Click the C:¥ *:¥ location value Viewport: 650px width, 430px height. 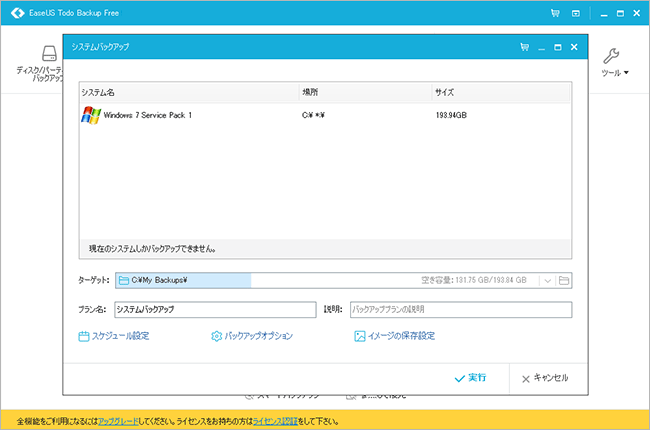click(313, 115)
